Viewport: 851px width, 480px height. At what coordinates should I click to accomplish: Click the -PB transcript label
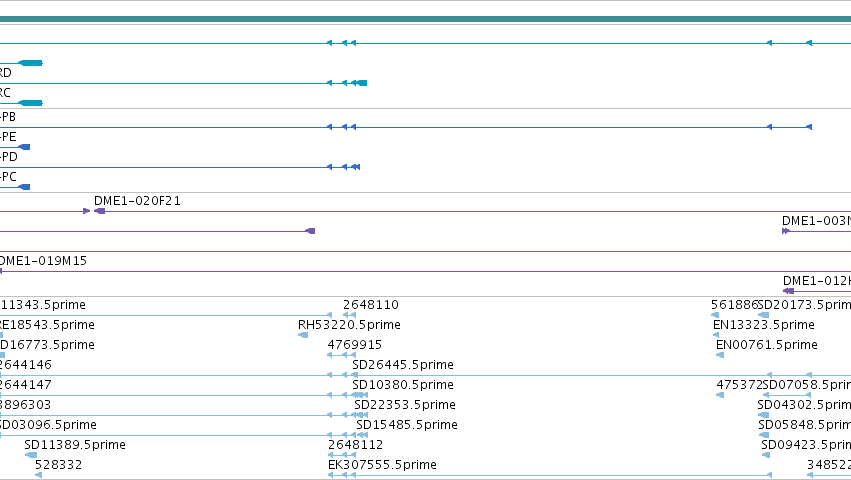[x=8, y=117]
